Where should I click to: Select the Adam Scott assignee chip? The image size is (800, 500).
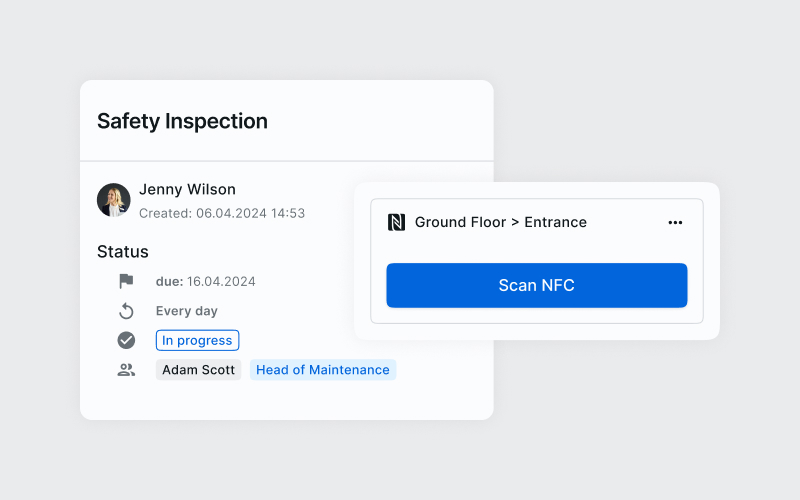point(198,370)
